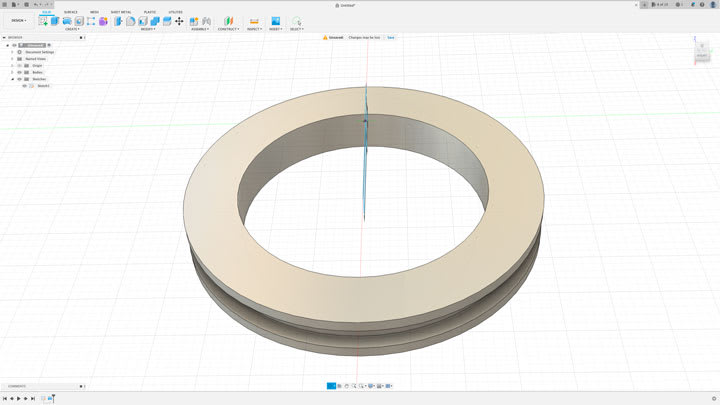Activate the Move/Copy tool
This screenshot has width=720, height=405.
coord(179,21)
